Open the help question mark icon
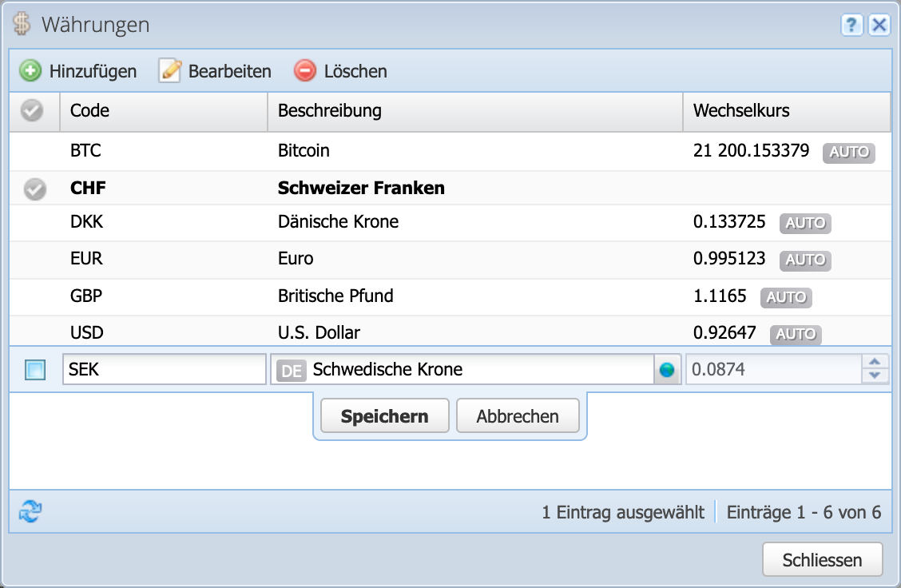901x588 pixels. [851, 25]
